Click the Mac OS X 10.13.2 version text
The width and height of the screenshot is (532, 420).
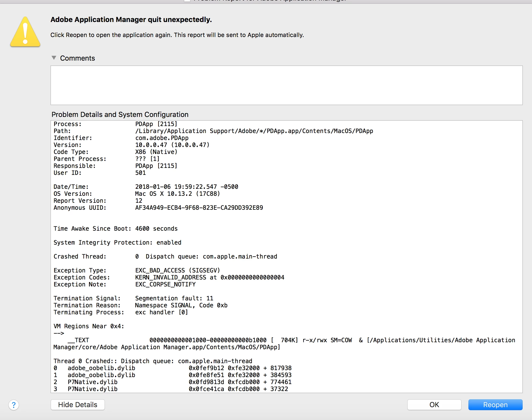click(177, 194)
